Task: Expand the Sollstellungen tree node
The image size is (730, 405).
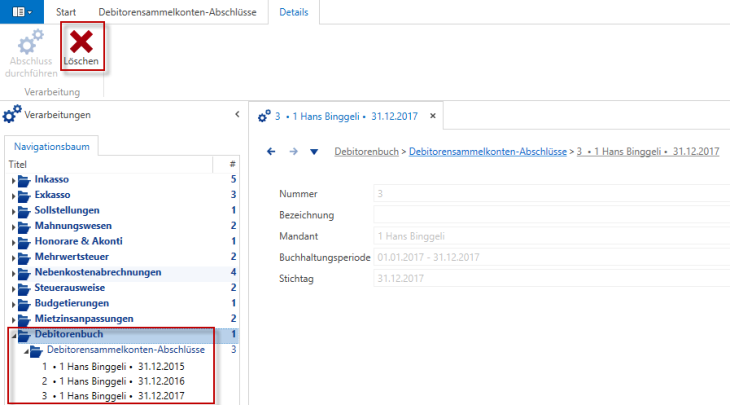Action: click(x=13, y=211)
